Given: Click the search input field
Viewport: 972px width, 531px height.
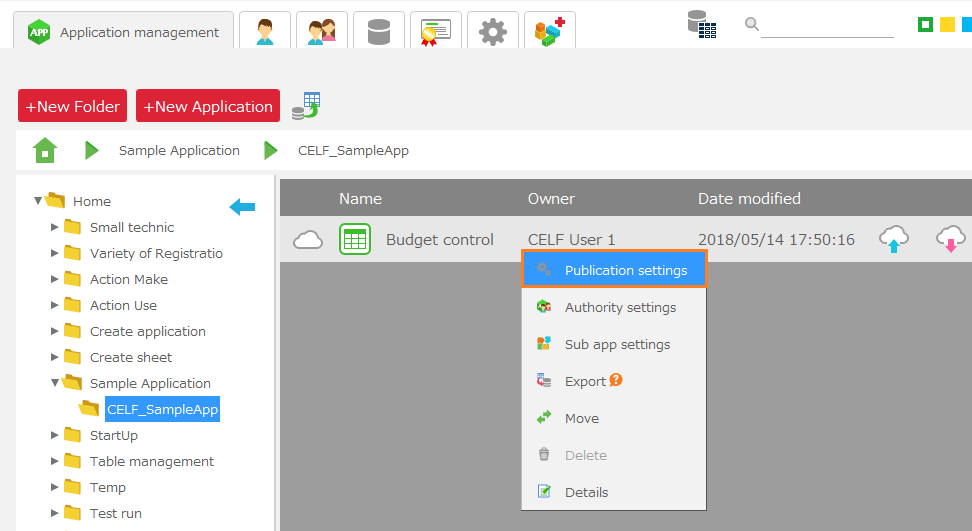Looking at the screenshot, I should (827, 26).
